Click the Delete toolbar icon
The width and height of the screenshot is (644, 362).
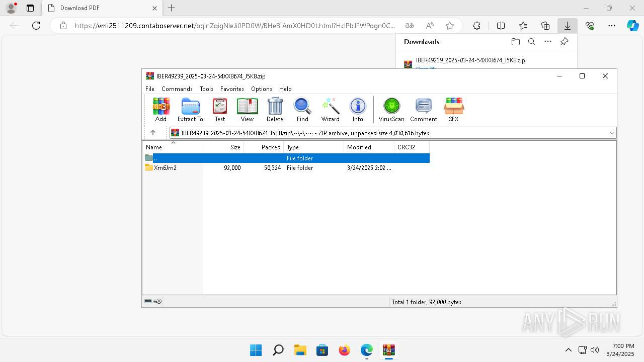click(x=275, y=110)
